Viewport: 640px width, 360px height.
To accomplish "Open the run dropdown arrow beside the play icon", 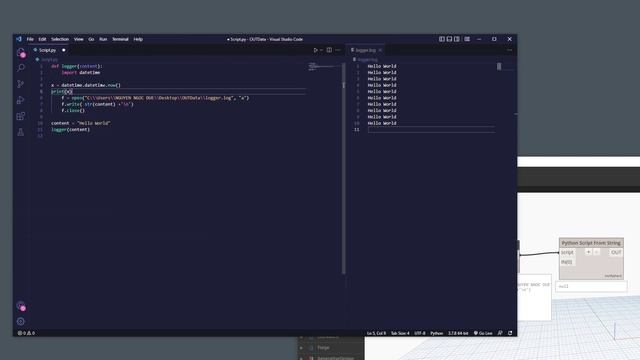I will (321, 50).
